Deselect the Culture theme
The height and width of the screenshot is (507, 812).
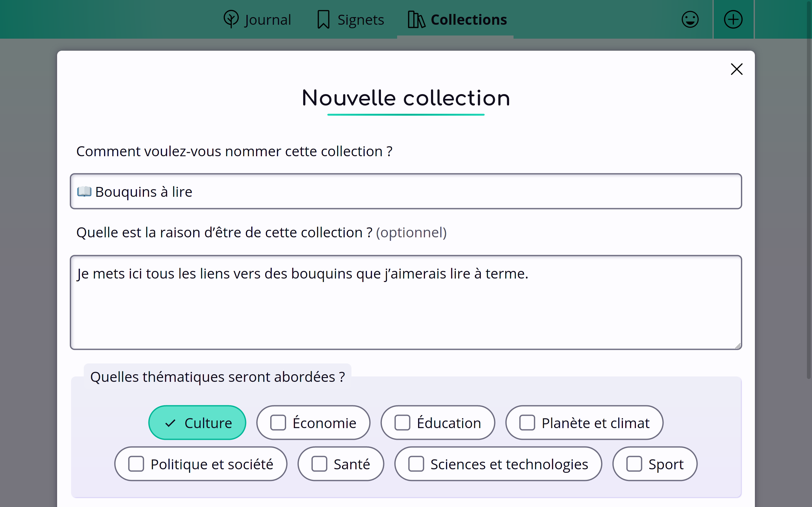(x=197, y=422)
